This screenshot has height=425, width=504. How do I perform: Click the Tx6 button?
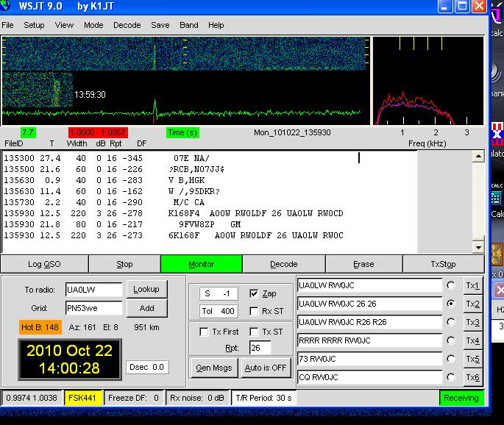472,377
